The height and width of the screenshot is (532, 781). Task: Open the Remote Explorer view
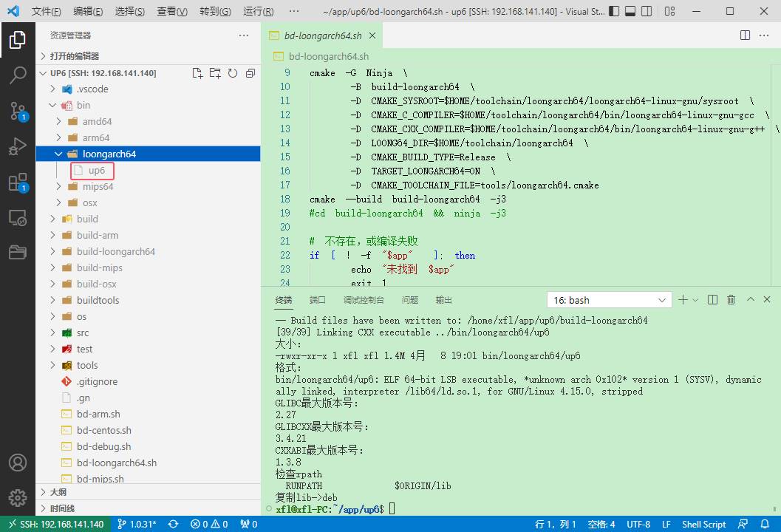click(x=18, y=217)
